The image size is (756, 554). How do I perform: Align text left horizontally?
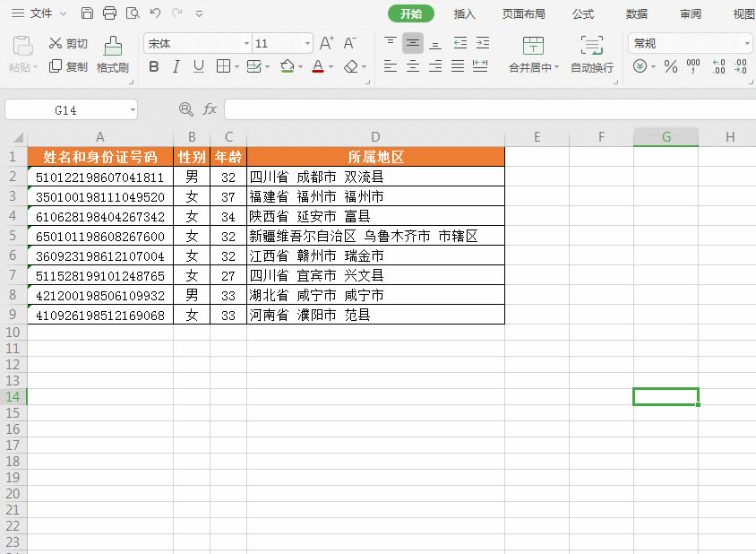[390, 66]
